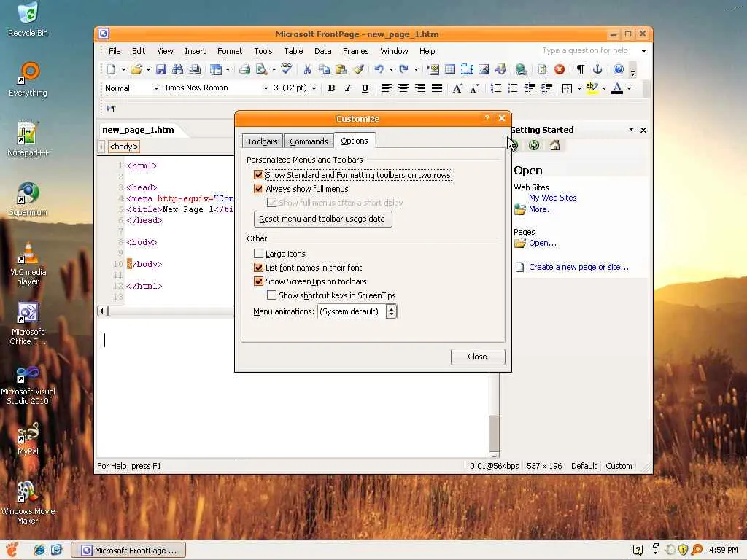This screenshot has height=560, width=747.
Task: Open the Times New Roman font dropdown
Action: (x=266, y=88)
